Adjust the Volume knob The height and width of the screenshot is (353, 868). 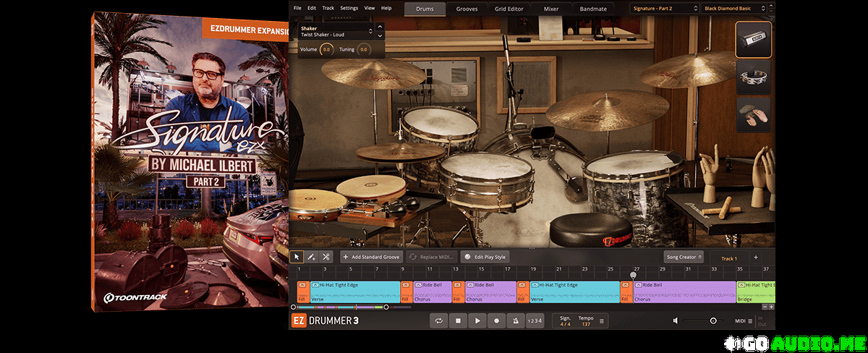pyautogui.click(x=327, y=49)
